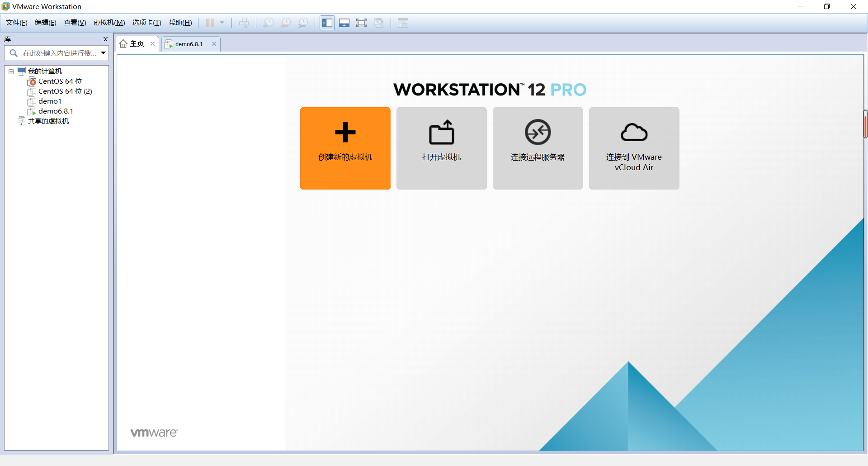The width and height of the screenshot is (868, 466).
Task: Click the 打开虚拟机 tile
Action: click(x=442, y=148)
